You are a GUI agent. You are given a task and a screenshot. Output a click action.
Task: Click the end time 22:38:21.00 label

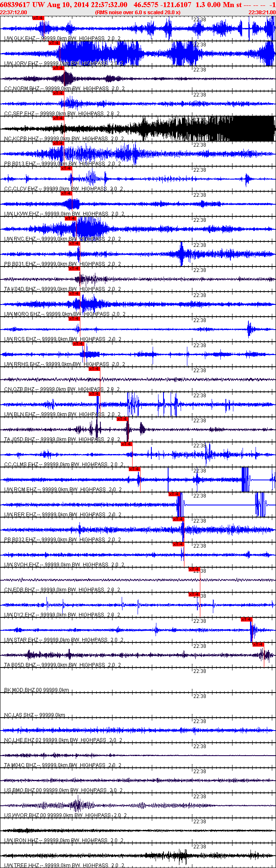pos(262,13)
